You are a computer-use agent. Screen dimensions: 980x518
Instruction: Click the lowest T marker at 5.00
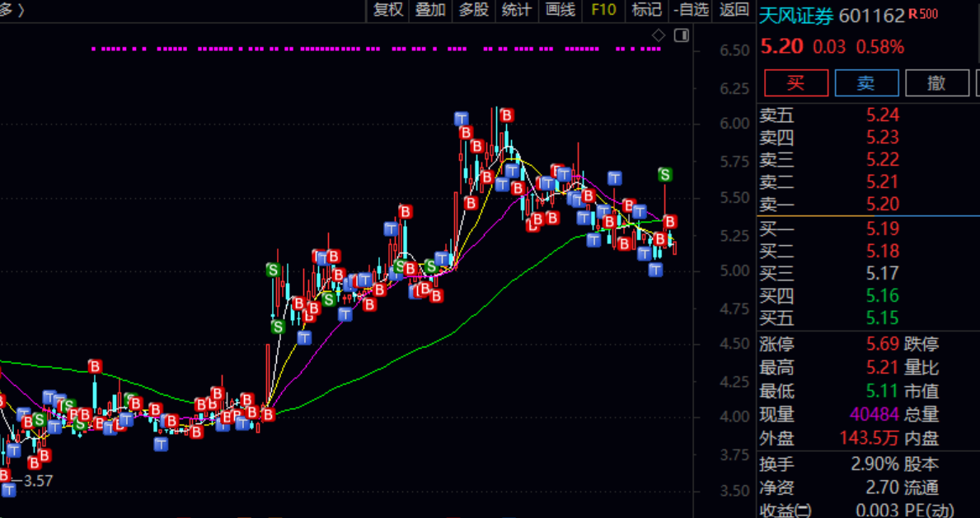coord(655,270)
